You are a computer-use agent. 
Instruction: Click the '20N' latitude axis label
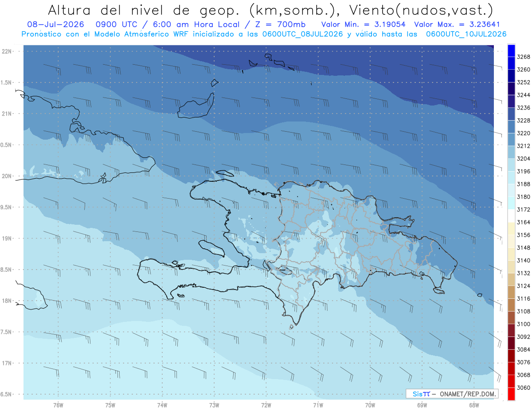click(7, 176)
